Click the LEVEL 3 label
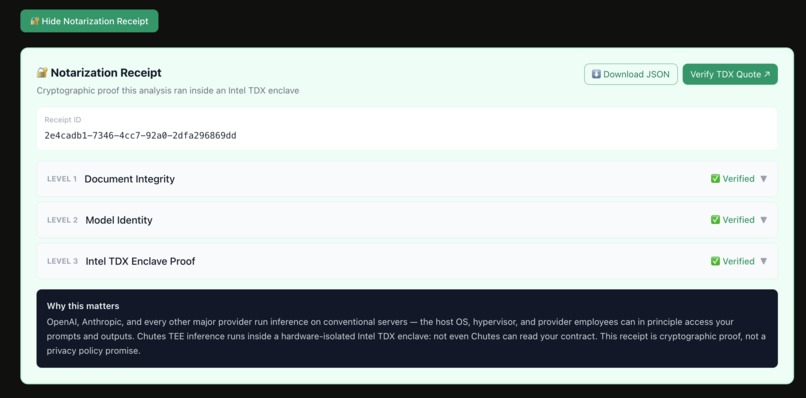This screenshot has width=806, height=398. [x=62, y=261]
